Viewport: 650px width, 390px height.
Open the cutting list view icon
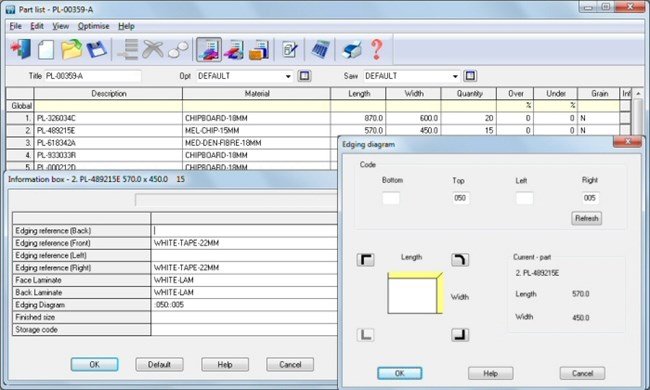pos(234,49)
